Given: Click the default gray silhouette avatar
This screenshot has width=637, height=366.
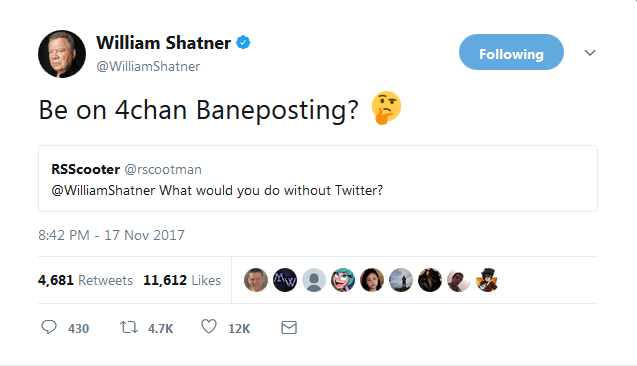Looking at the screenshot, I should [314, 280].
